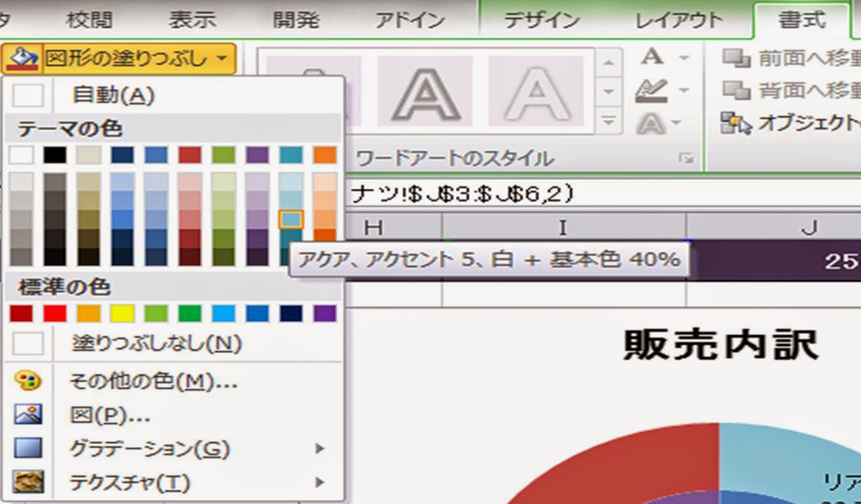Pick the olive green theme color swatch

point(224,155)
